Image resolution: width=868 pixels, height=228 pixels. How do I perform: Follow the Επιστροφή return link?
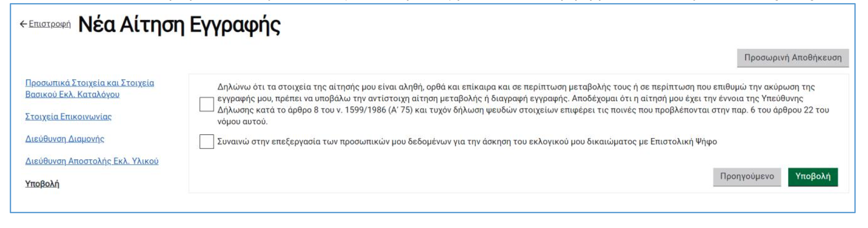click(x=50, y=24)
